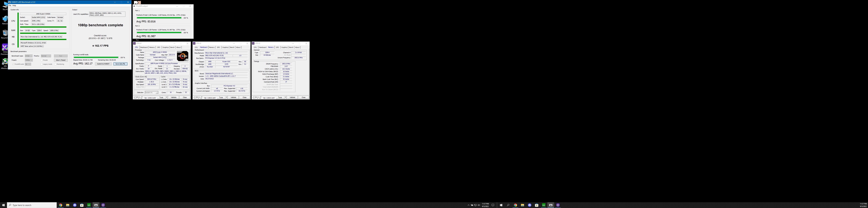The height and width of the screenshot is (208, 868).
Task: Click the CPU-Z icon on second monitor taskbar
Action: (558, 205)
